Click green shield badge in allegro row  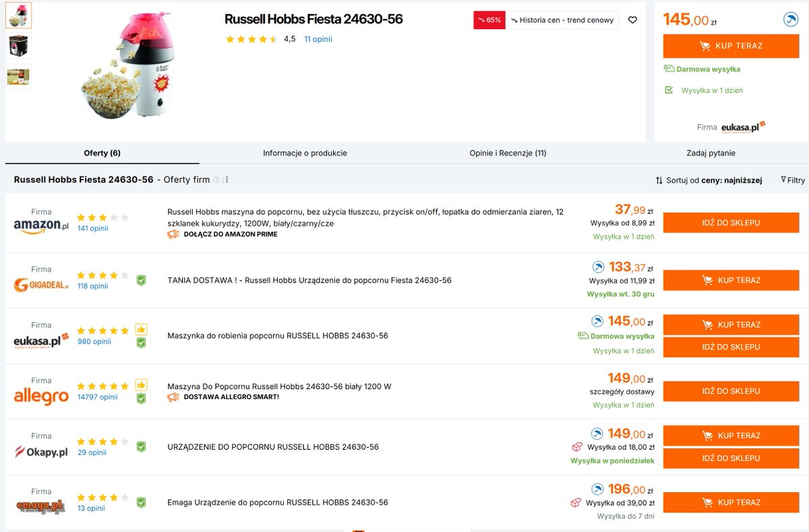(x=141, y=398)
